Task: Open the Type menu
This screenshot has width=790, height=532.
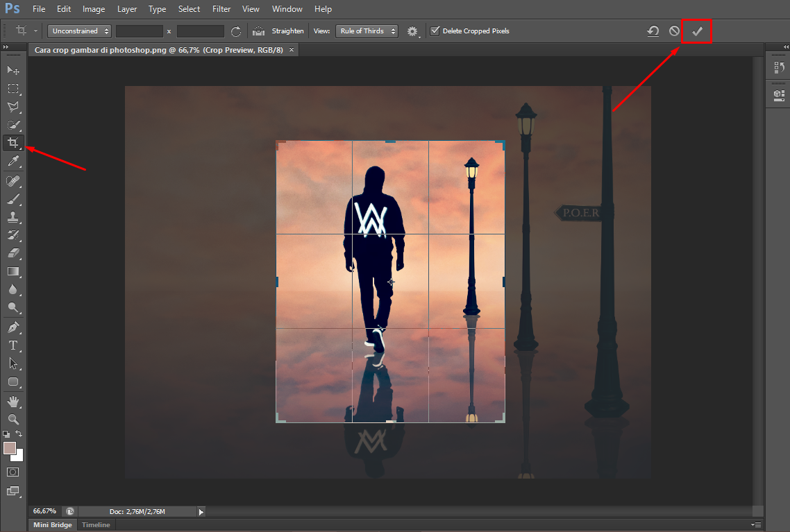Action: click(x=157, y=9)
